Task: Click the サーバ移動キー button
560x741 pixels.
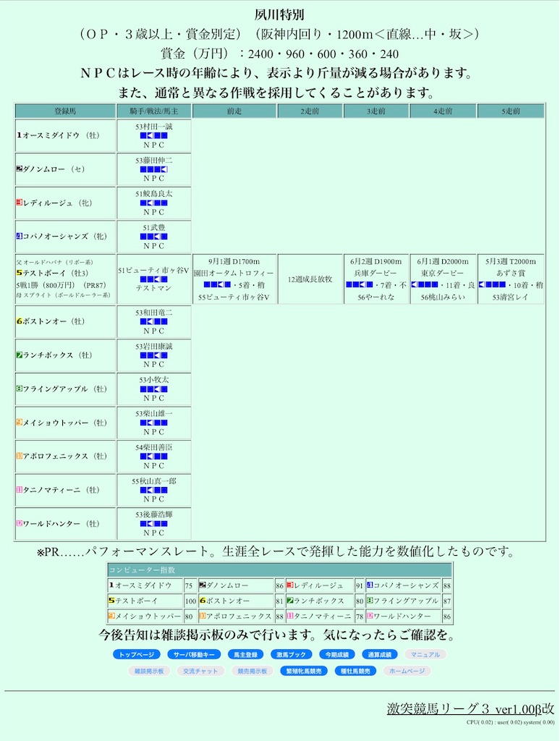Action: [194, 654]
